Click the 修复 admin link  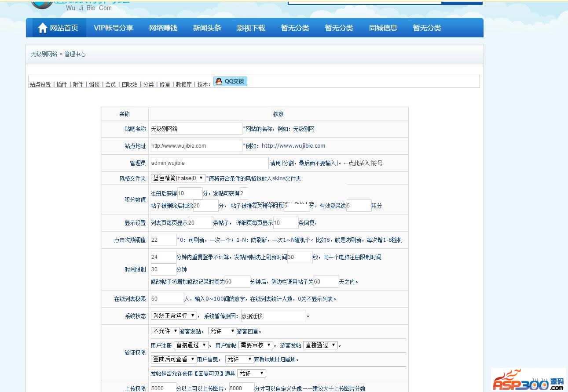(165, 84)
